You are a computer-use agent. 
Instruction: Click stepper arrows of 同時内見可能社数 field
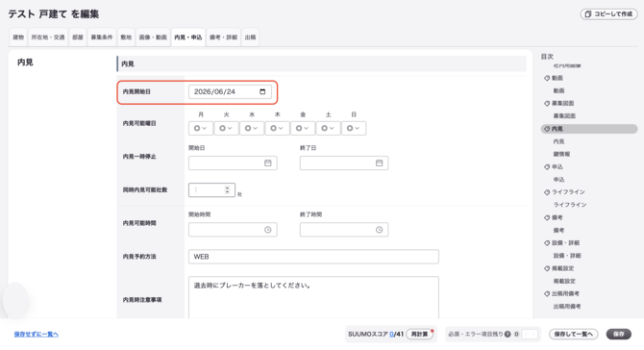pos(227,189)
